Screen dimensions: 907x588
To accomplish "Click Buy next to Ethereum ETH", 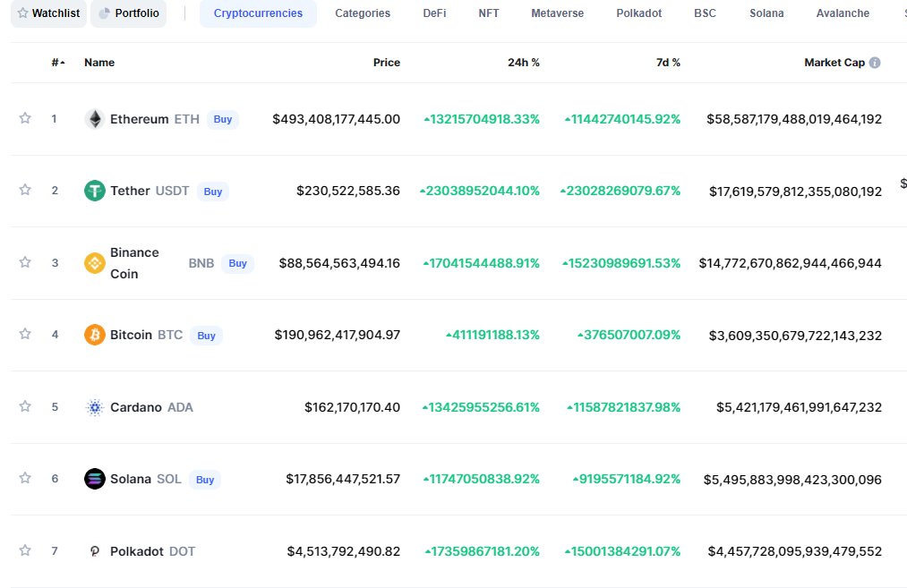I will pos(223,119).
